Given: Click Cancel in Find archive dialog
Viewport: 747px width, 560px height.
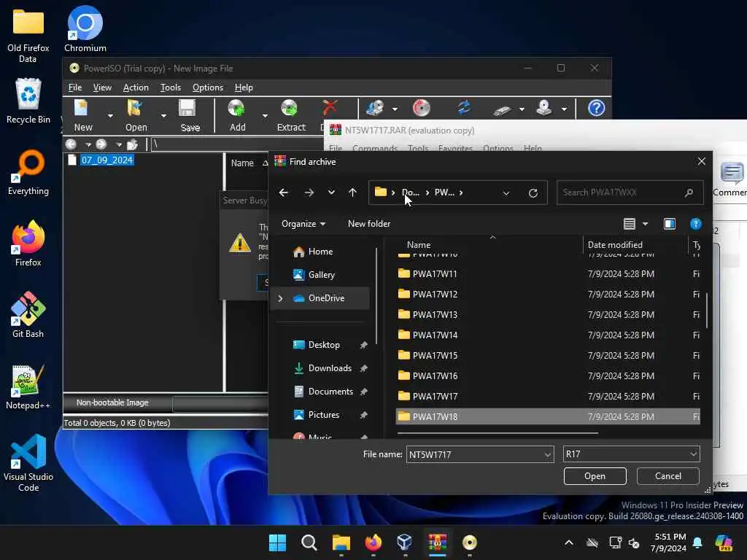Looking at the screenshot, I should [x=668, y=476].
